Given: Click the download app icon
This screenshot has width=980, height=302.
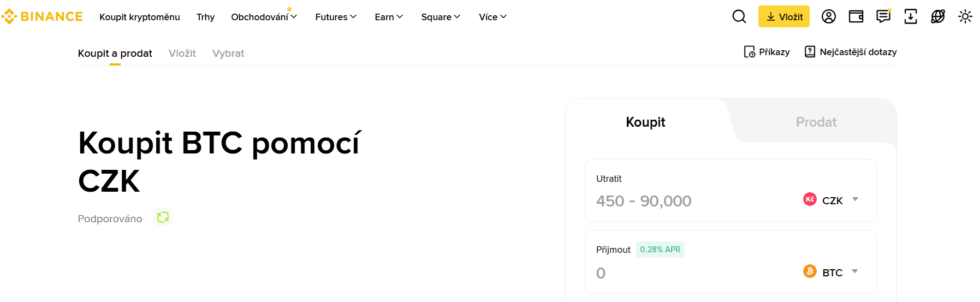Looking at the screenshot, I should tap(910, 17).
